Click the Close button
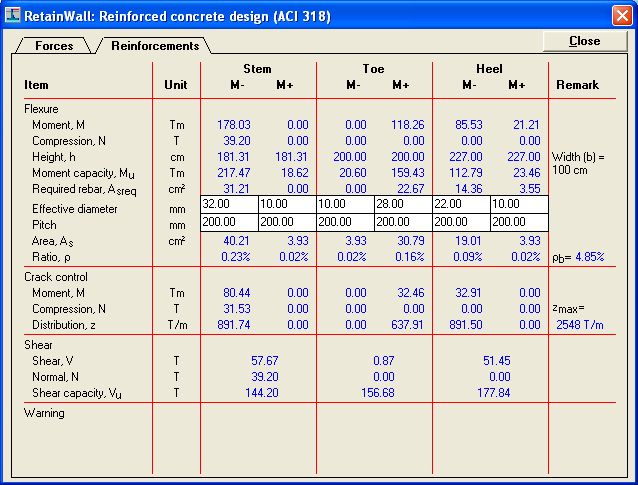The height and width of the screenshot is (485, 638). tap(585, 41)
